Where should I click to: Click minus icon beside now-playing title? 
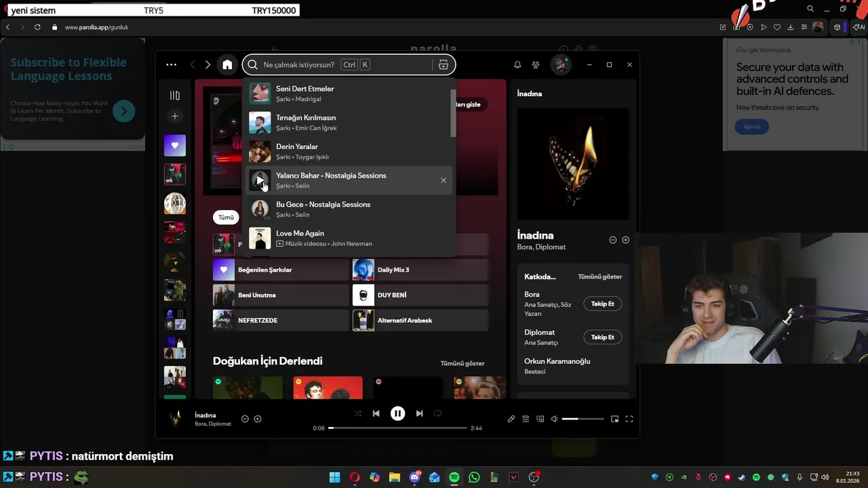245,419
